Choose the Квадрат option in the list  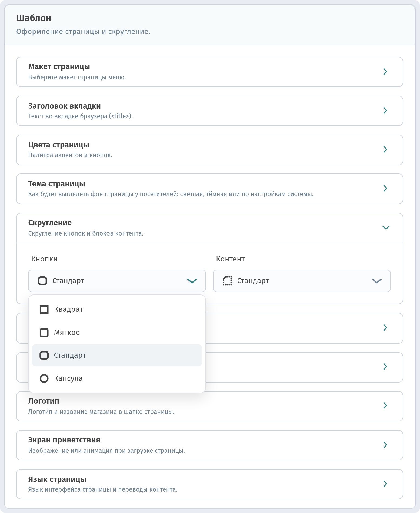point(117,309)
